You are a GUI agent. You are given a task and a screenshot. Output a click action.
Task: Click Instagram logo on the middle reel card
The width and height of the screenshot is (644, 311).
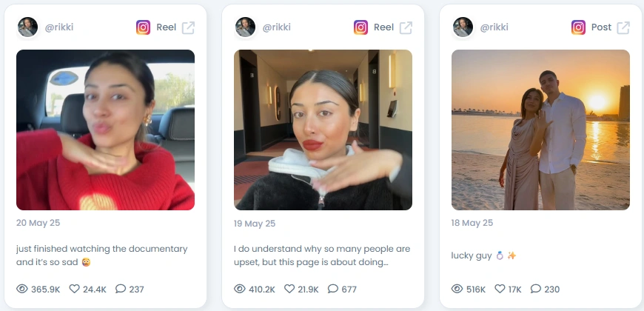(360, 27)
